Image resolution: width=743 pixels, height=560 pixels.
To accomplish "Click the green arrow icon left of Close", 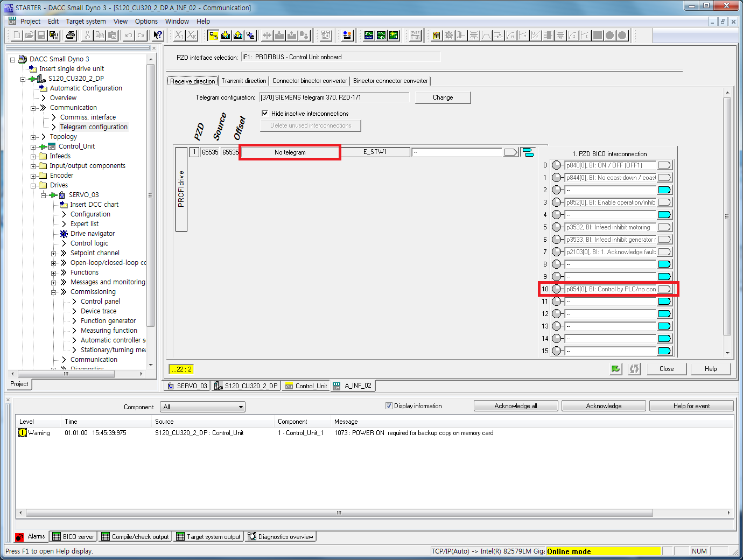I will (616, 369).
